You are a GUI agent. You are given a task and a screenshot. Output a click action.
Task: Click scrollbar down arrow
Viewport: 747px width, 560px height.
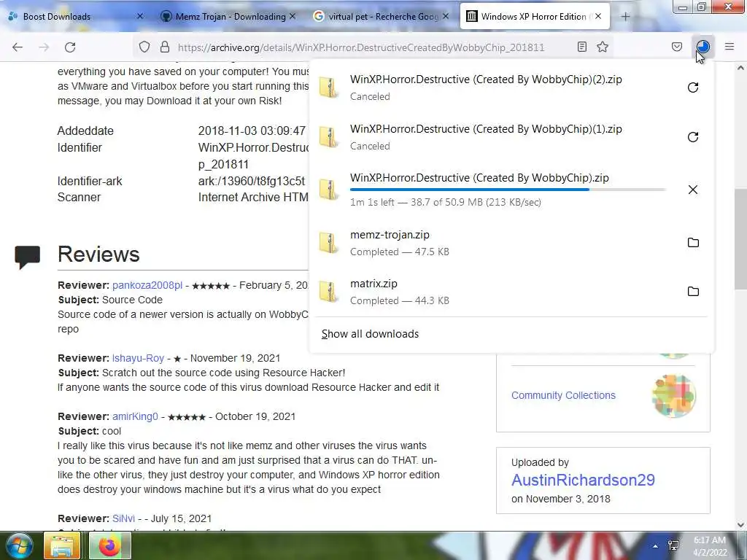tap(740, 525)
